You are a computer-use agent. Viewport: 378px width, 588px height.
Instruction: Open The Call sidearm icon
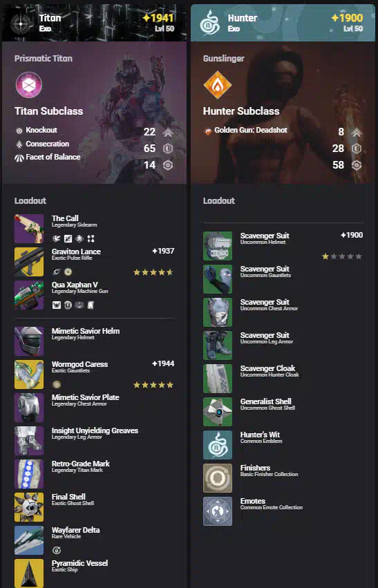pyautogui.click(x=29, y=229)
